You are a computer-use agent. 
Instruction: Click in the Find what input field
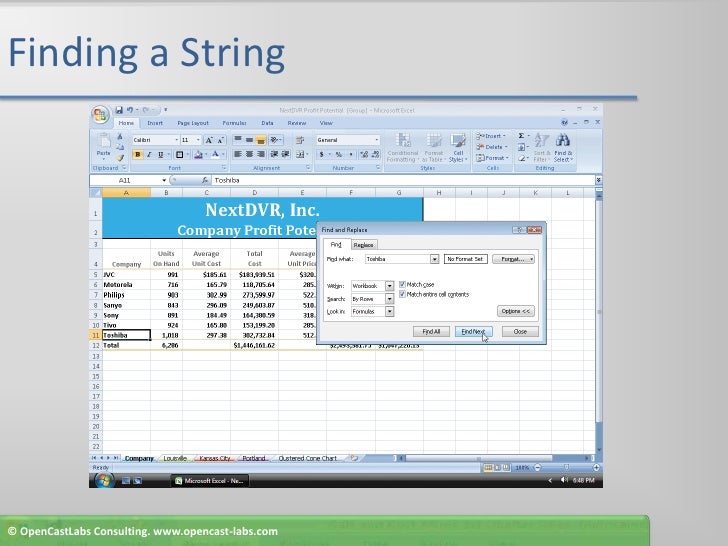coord(398,259)
